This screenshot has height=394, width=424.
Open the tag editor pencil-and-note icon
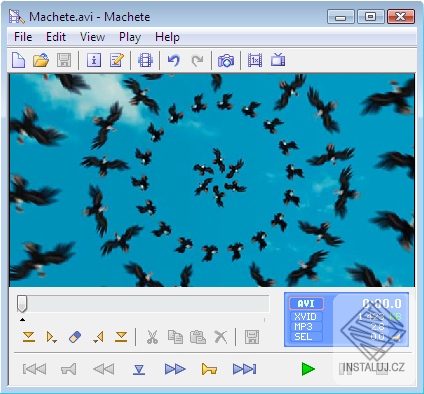tap(117, 60)
